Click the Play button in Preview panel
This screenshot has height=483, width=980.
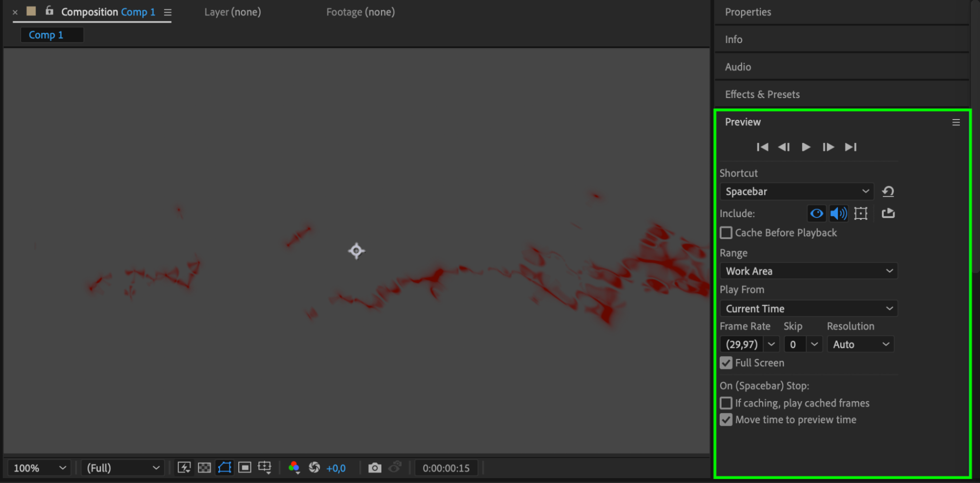click(805, 147)
